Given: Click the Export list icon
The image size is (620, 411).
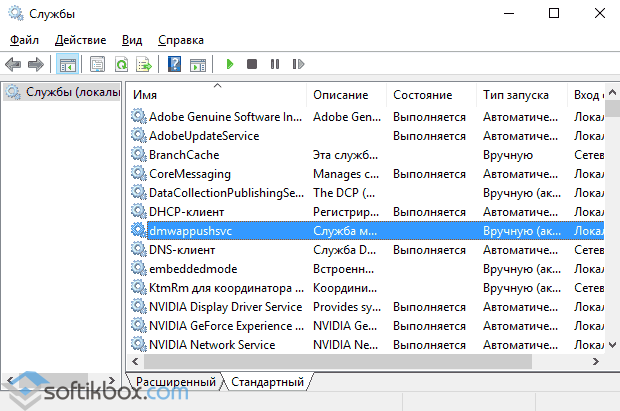Looking at the screenshot, I should point(144,64).
